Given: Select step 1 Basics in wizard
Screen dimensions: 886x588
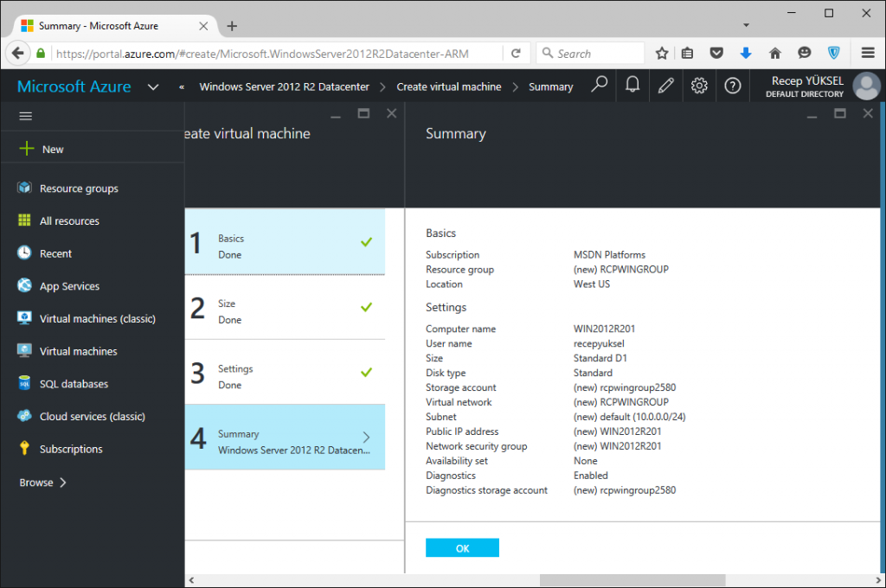Looking at the screenshot, I should 285,242.
